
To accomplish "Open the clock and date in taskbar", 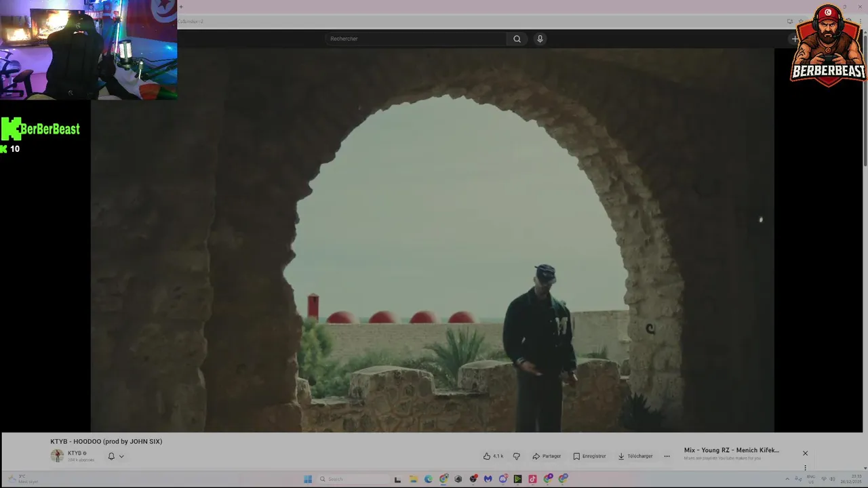I will click(x=851, y=479).
